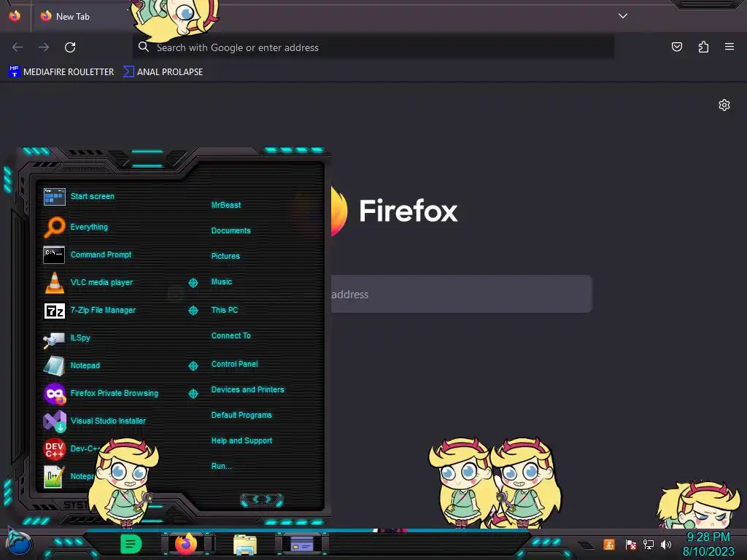Open Documents from start menu

(231, 230)
